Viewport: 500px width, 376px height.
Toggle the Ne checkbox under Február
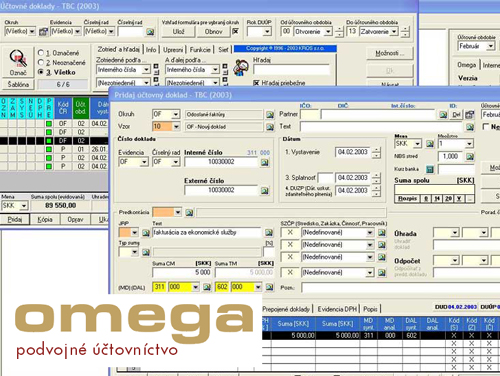tap(486, 127)
